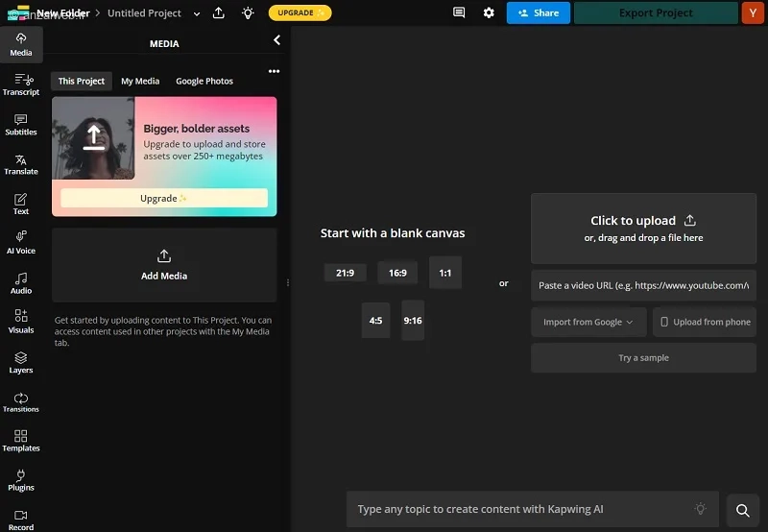Open the Plugins sidebar item
Screen dimensions: 768x532
click(21, 480)
